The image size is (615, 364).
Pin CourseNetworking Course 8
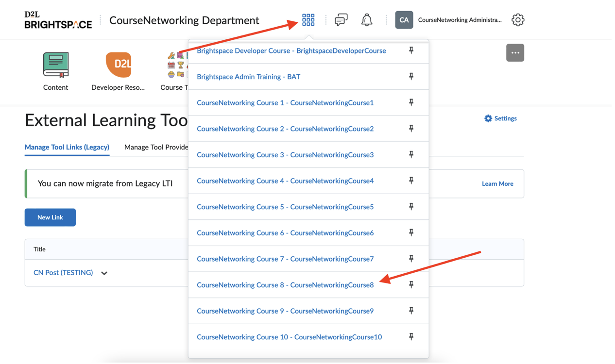pyautogui.click(x=411, y=285)
